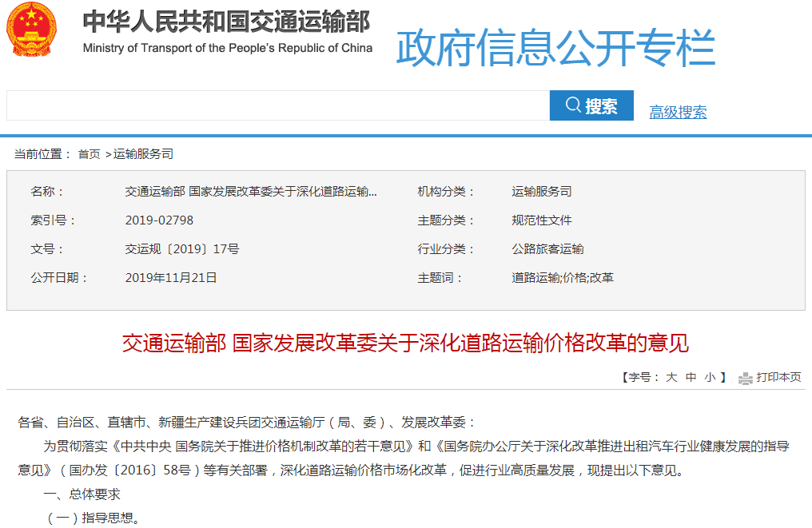Select the publish date 2019年11月21日
This screenshot has width=812, height=528.
pyautogui.click(x=171, y=278)
